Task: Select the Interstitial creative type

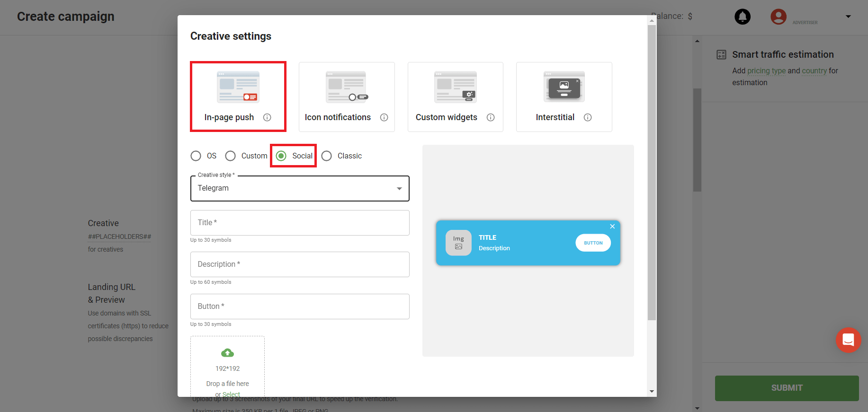Action: tap(564, 96)
